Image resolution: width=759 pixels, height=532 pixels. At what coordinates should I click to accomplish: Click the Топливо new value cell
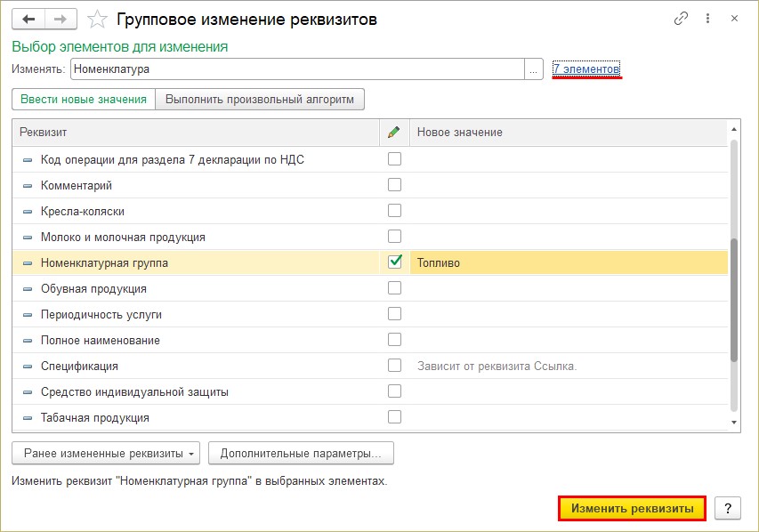(x=568, y=262)
